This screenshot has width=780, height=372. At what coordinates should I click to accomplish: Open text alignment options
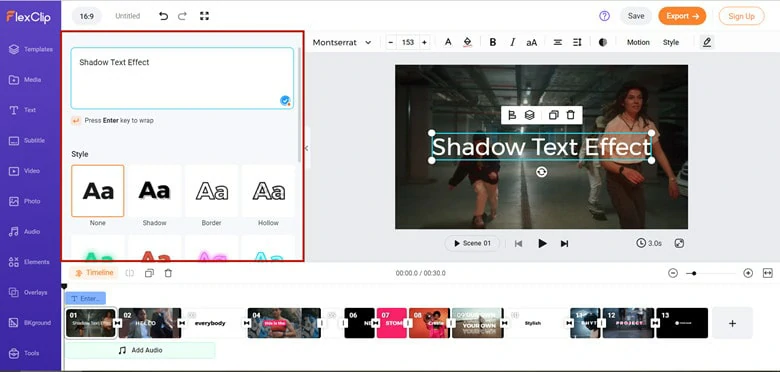click(558, 42)
